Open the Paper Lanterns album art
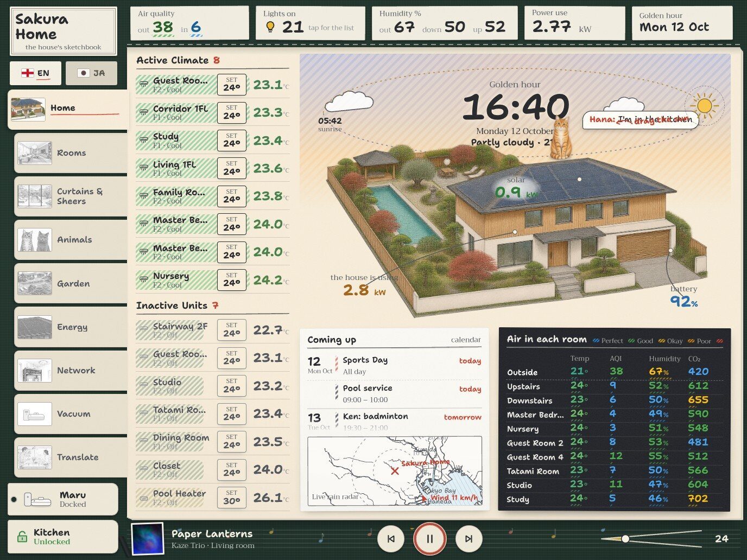Viewport: 747px width, 560px height. 148,539
